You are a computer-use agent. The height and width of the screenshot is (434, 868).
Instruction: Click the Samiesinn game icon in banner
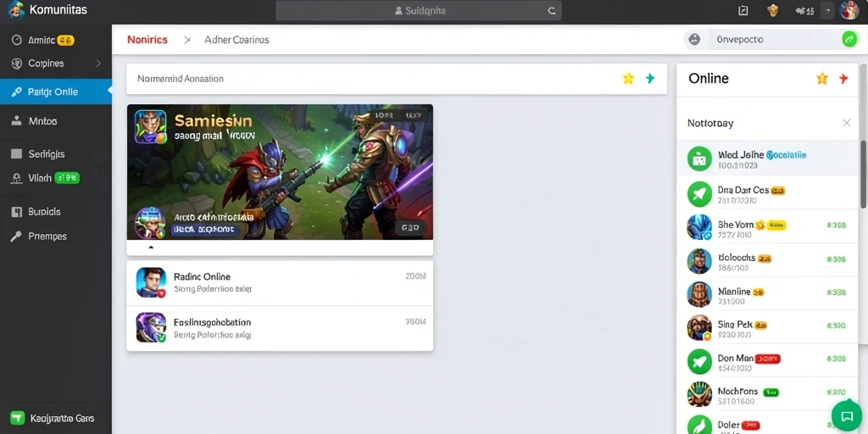click(151, 126)
